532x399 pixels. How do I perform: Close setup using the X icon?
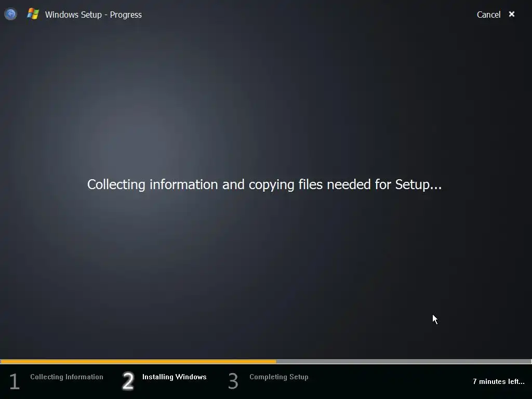512,14
